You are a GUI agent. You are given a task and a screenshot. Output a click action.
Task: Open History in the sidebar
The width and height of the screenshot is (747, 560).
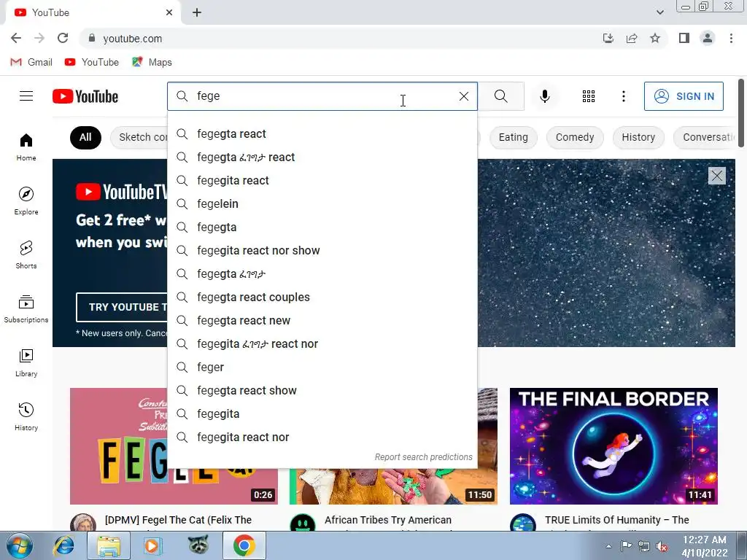click(26, 416)
